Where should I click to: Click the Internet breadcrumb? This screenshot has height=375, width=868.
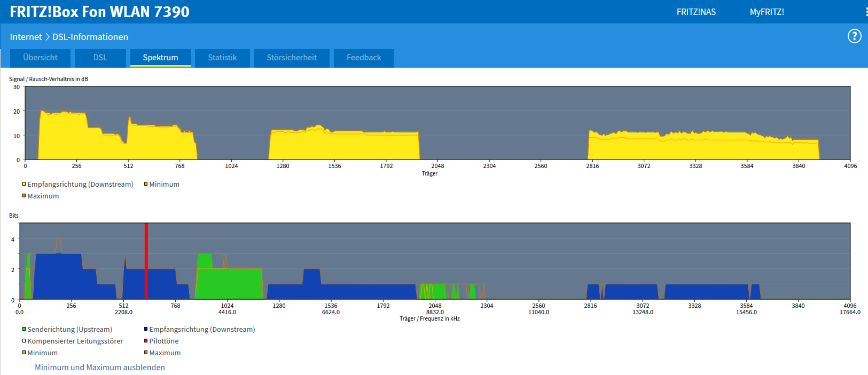[x=26, y=37]
